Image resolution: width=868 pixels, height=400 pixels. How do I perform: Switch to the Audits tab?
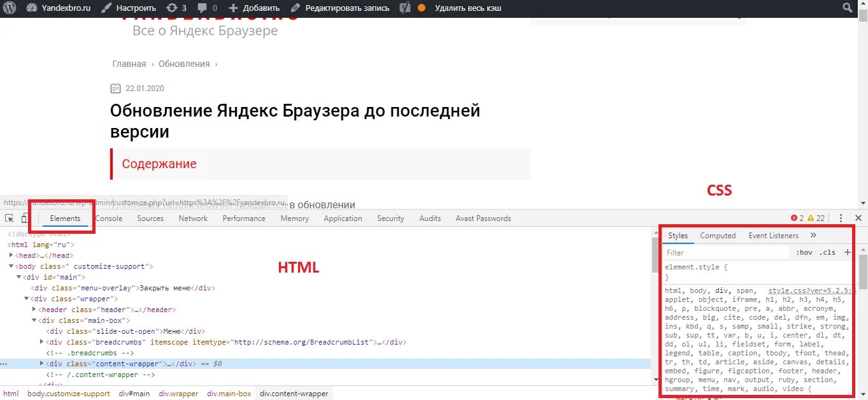pos(430,218)
